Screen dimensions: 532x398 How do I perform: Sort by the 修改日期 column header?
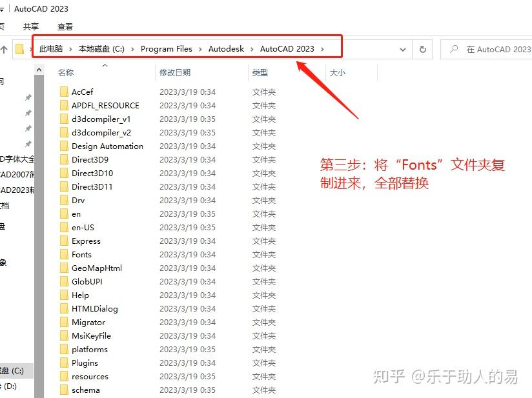(x=175, y=72)
